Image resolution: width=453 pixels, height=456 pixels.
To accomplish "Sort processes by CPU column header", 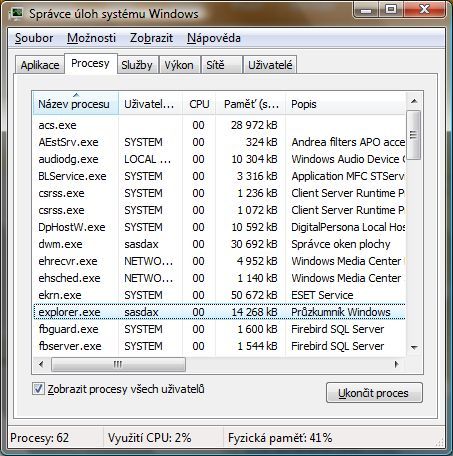I will (199, 104).
